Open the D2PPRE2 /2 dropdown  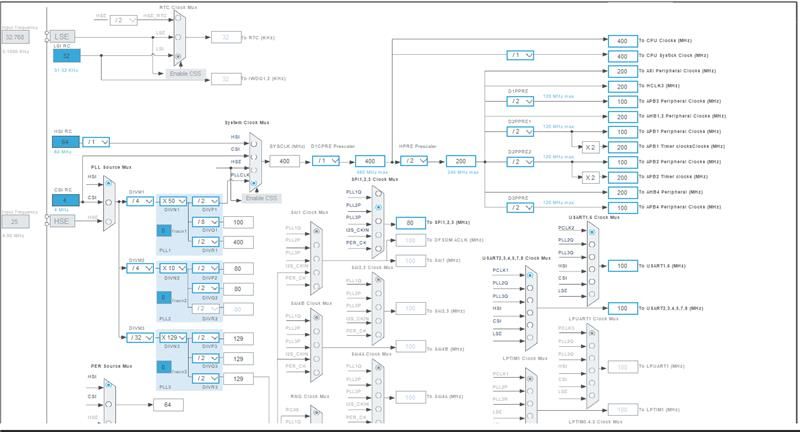click(x=520, y=162)
